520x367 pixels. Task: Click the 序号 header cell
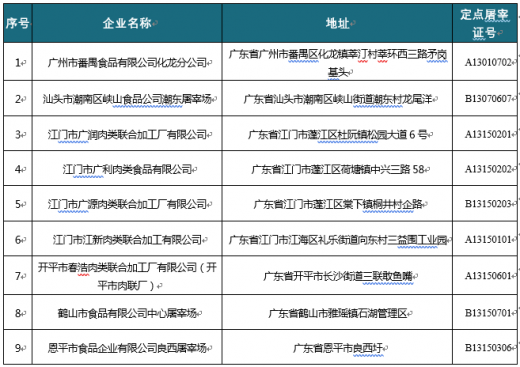(18, 23)
